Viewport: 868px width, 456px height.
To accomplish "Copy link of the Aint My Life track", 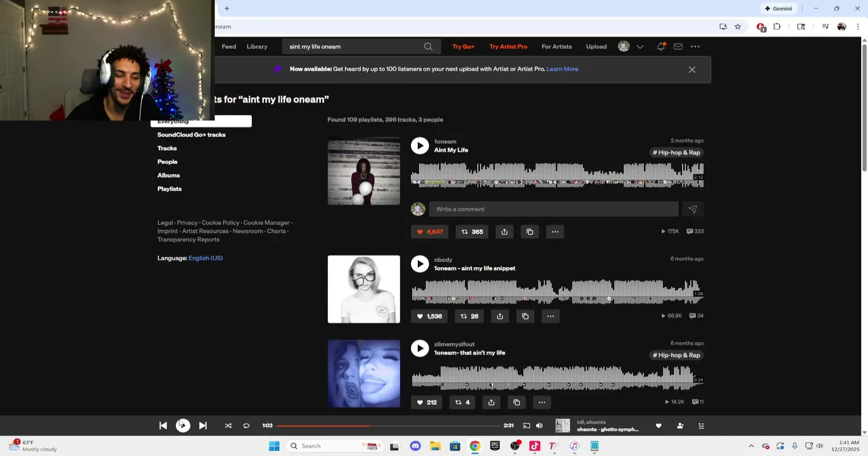I will click(x=530, y=232).
